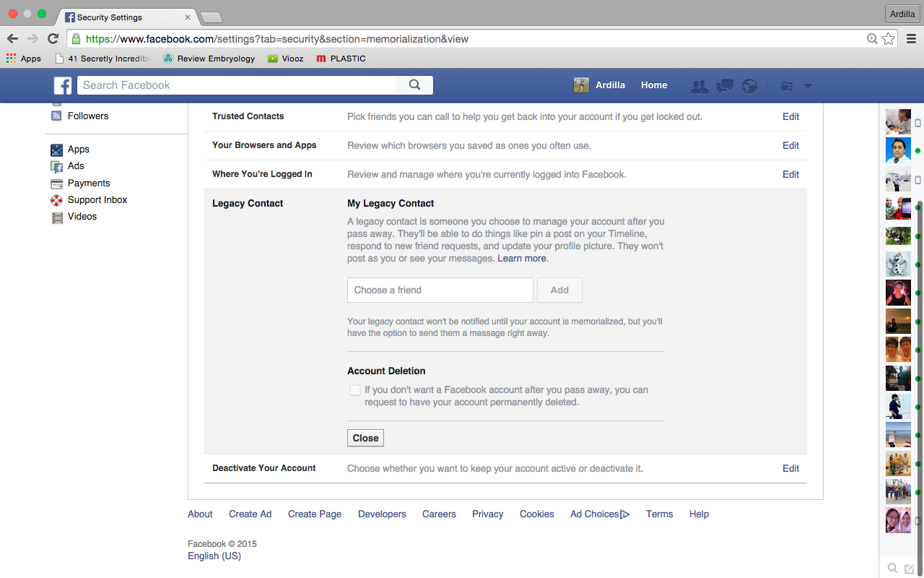Open the Help footer link
Viewport: 924px width, 578px height.
(699, 514)
